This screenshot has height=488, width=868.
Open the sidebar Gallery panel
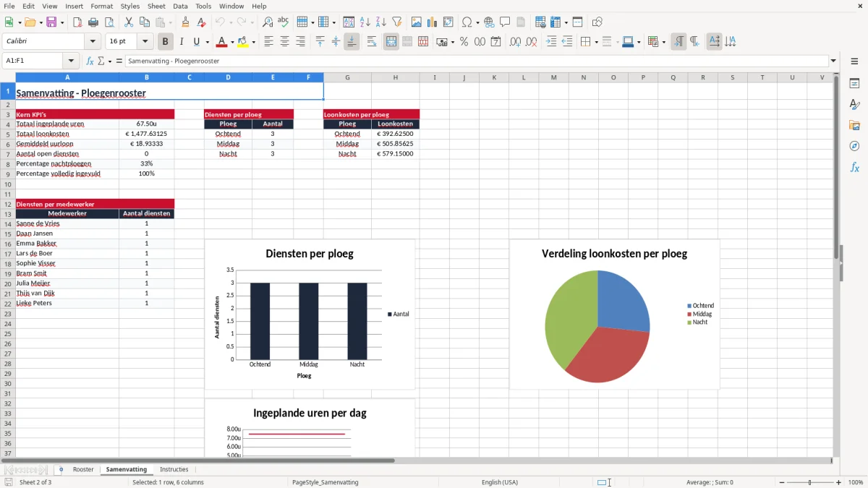854,126
